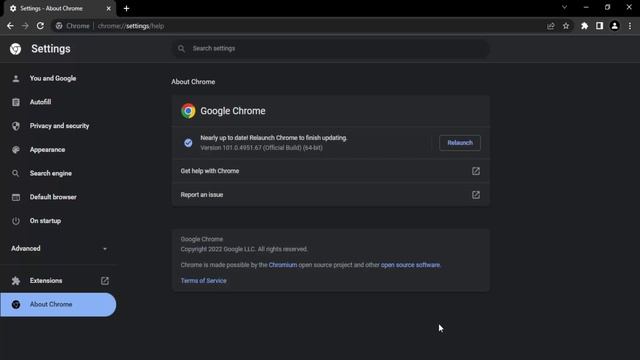Image resolution: width=640 pixels, height=360 pixels.
Task: Click the About Chrome heading
Action: (x=193, y=82)
